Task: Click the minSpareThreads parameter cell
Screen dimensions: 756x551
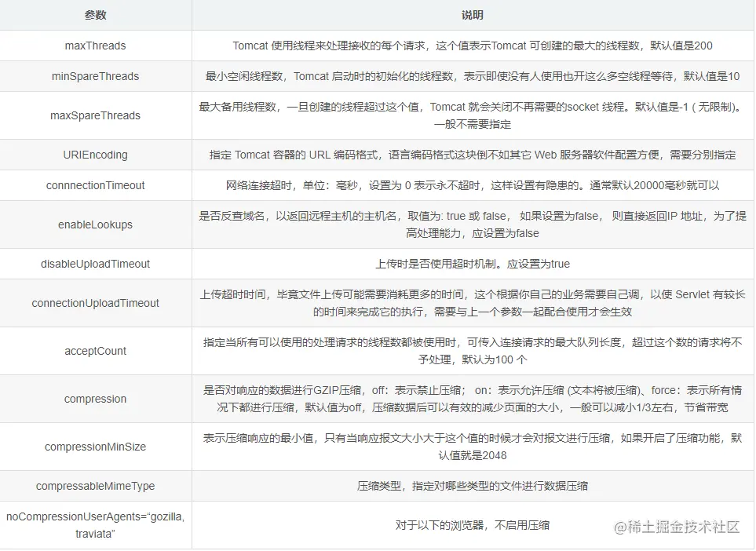Action: pos(96,76)
